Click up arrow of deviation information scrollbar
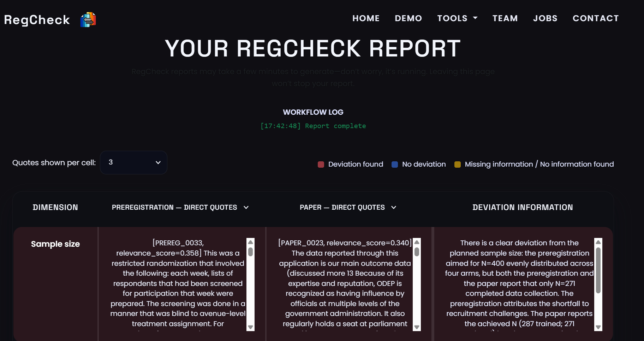The width and height of the screenshot is (644, 341). (x=598, y=242)
